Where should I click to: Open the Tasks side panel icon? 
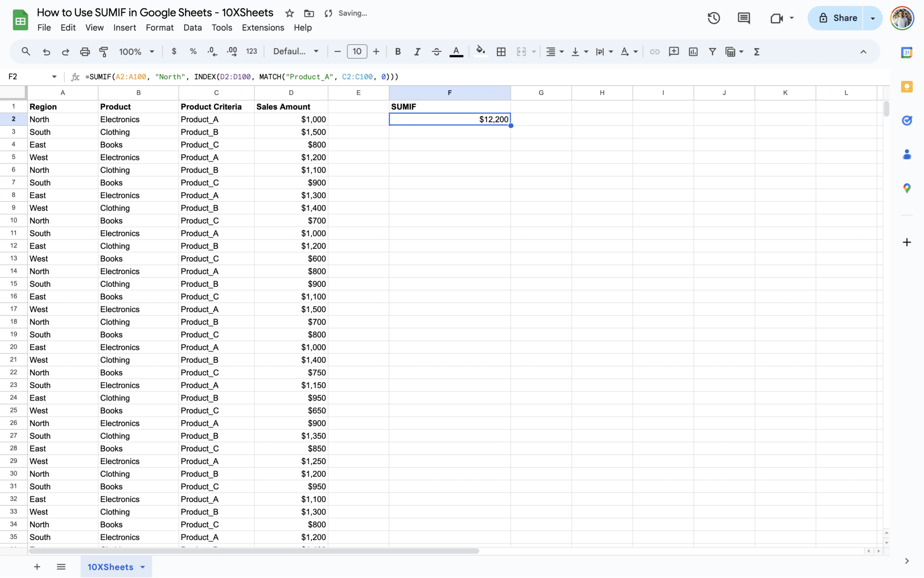[x=906, y=121]
